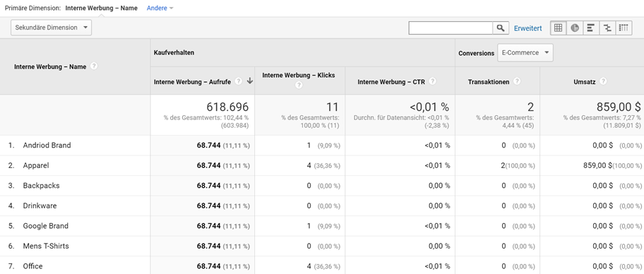Select the Office row name

[x=33, y=266]
